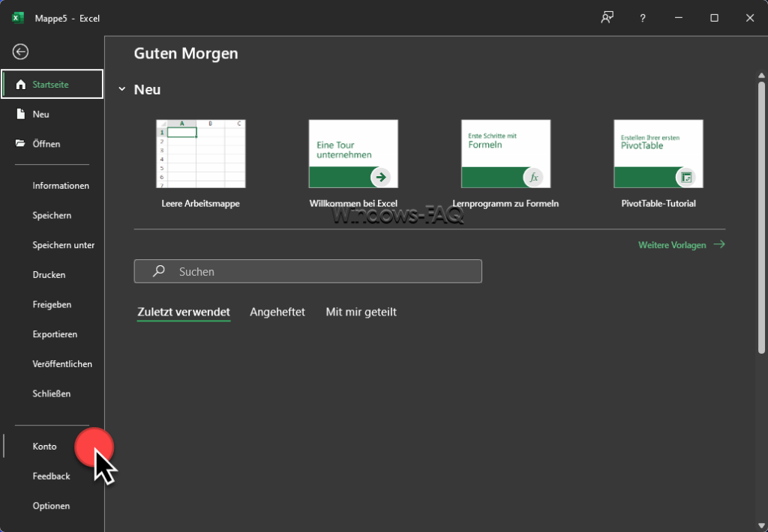Switch to the Zuletzt verwendet tab
The width and height of the screenshot is (768, 532).
pyautogui.click(x=184, y=312)
